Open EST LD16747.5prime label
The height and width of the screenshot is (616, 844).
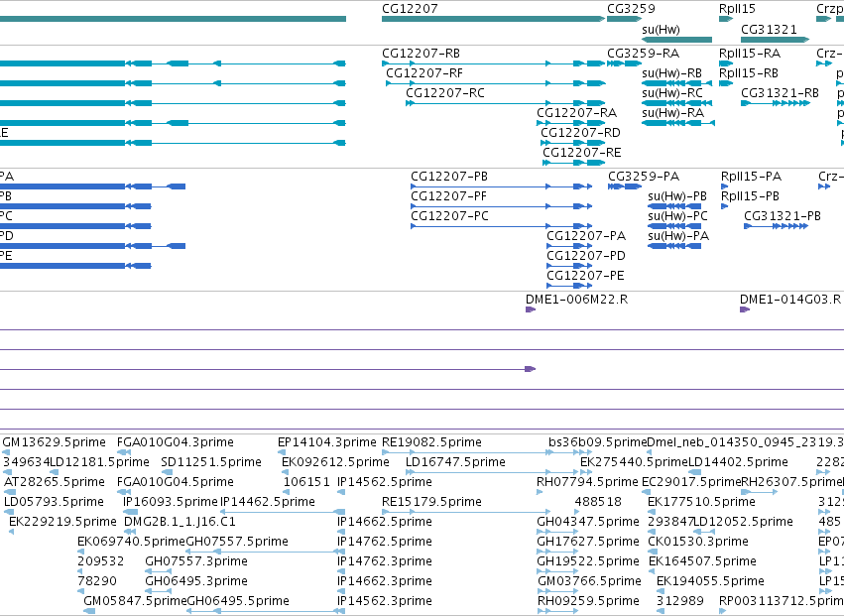455,462
